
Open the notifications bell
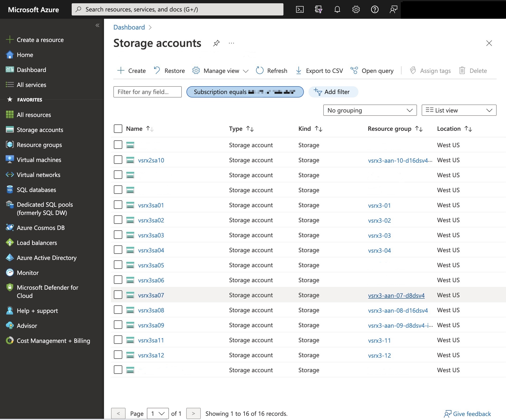click(337, 9)
